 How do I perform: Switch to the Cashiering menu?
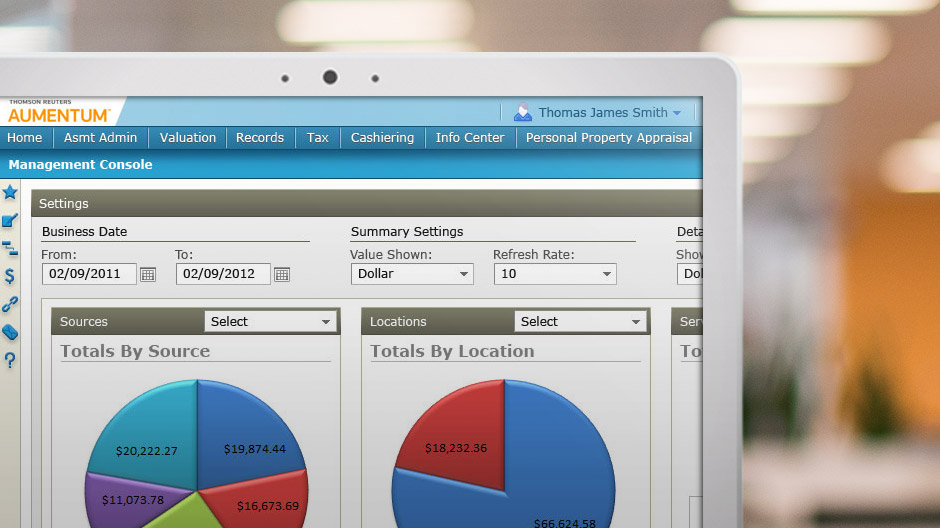pyautogui.click(x=382, y=138)
